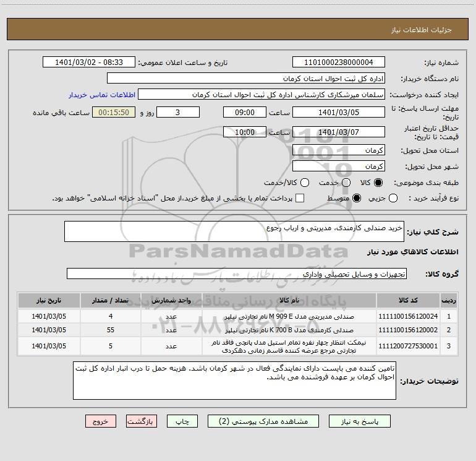This screenshot has height=461, width=476.
Task: Click the request creator field سلمان میرشکاری
Action: [261, 94]
